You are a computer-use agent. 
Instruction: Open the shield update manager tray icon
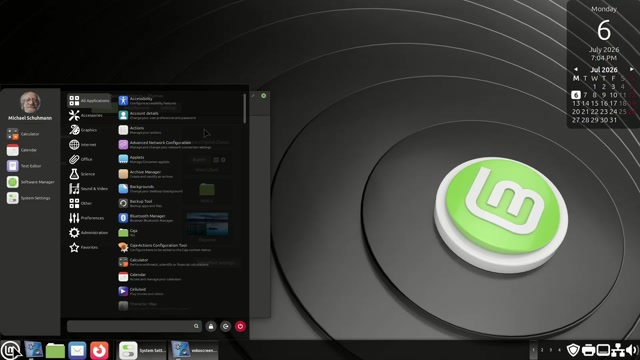click(573, 350)
